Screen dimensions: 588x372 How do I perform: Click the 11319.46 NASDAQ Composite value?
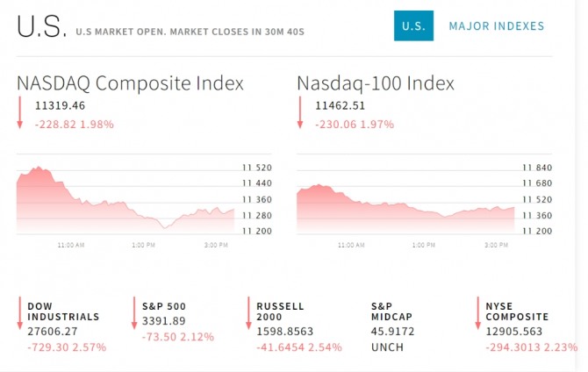coord(60,106)
